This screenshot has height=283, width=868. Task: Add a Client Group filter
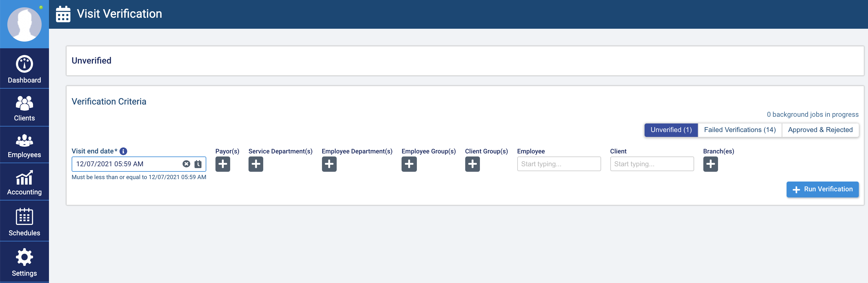(x=472, y=164)
